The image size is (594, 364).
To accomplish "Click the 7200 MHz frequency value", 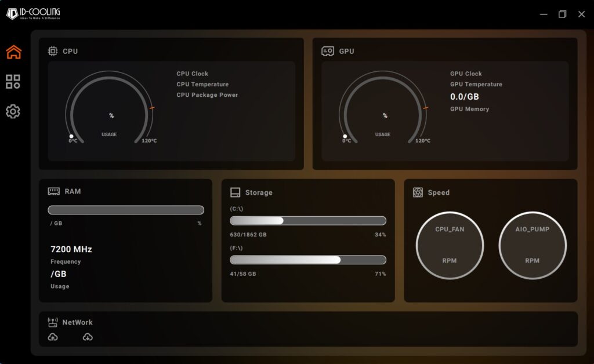I will pyautogui.click(x=71, y=249).
